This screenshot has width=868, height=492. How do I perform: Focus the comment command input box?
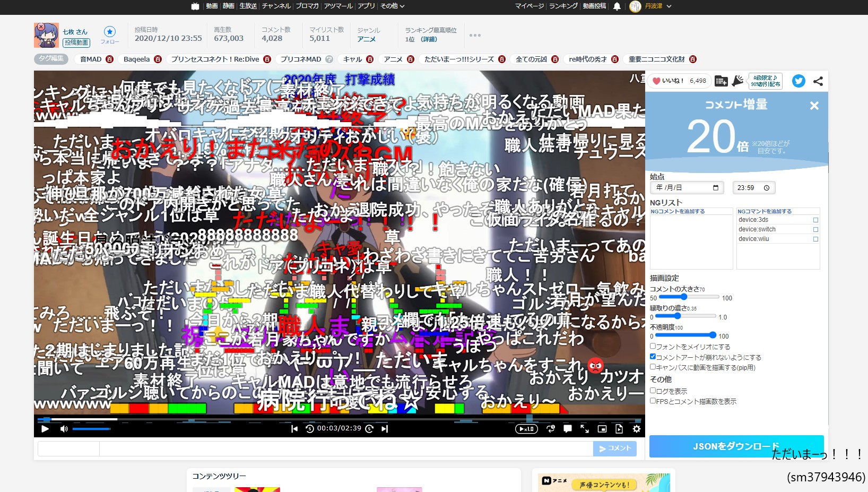pos(68,448)
